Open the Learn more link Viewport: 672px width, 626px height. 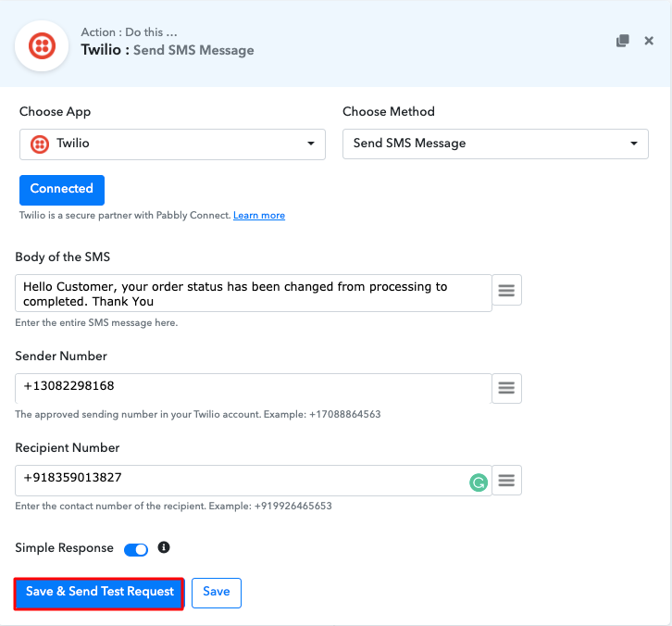coord(259,215)
